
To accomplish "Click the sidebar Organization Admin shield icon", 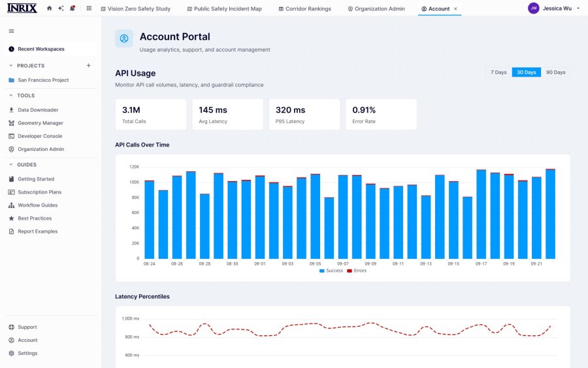I will click(12, 149).
